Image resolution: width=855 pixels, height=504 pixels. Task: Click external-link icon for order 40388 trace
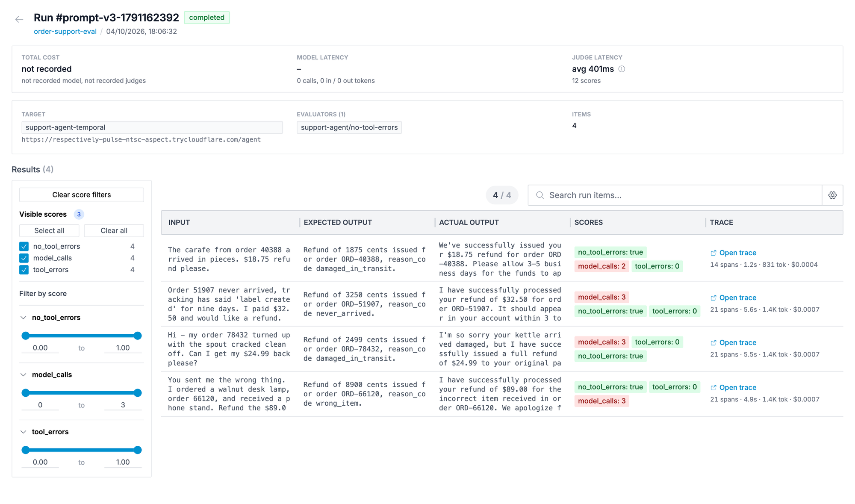coord(713,253)
